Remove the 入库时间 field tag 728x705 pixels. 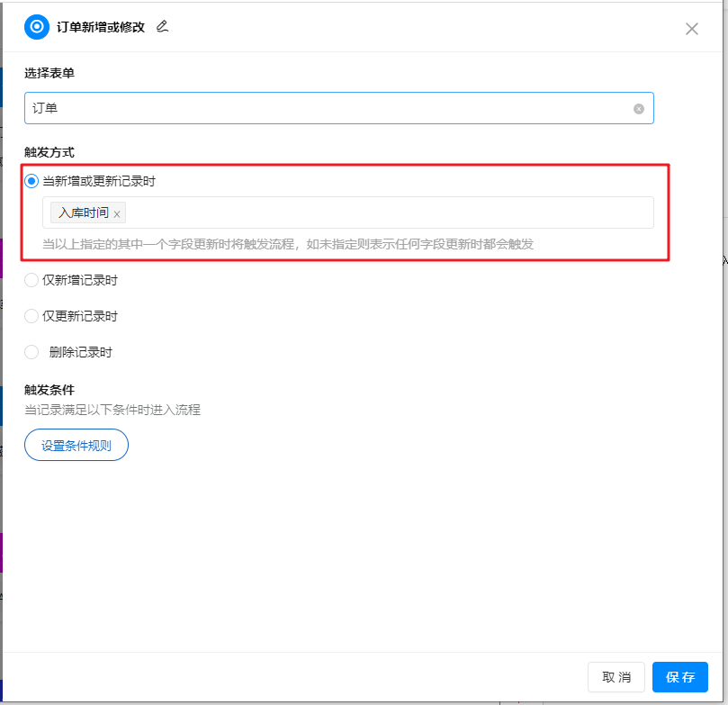coord(117,214)
